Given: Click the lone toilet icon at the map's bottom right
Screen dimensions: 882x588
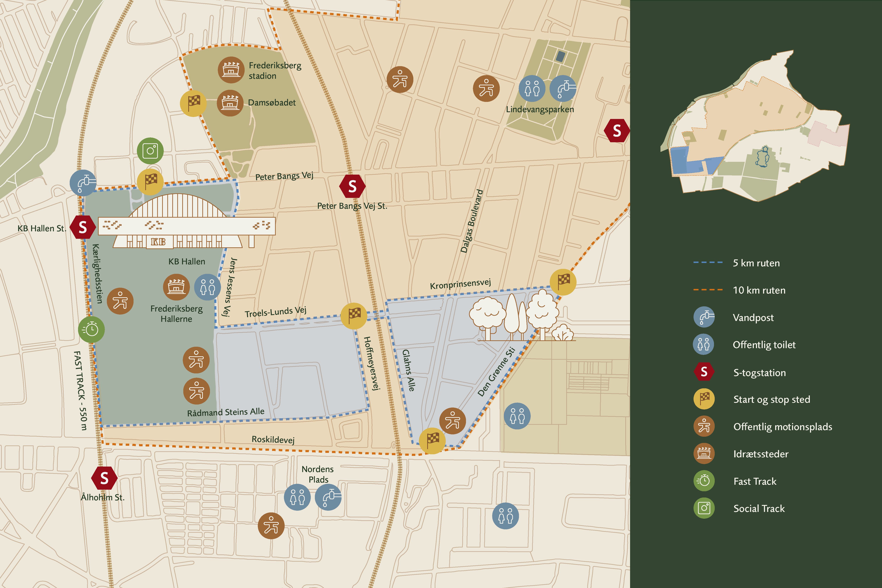Looking at the screenshot, I should click(x=505, y=516).
